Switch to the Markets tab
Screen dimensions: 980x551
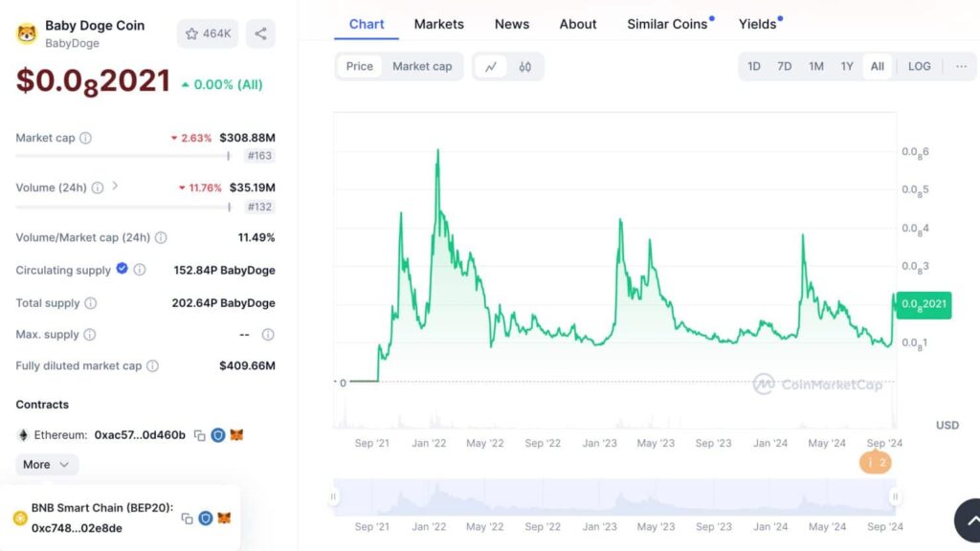click(438, 24)
